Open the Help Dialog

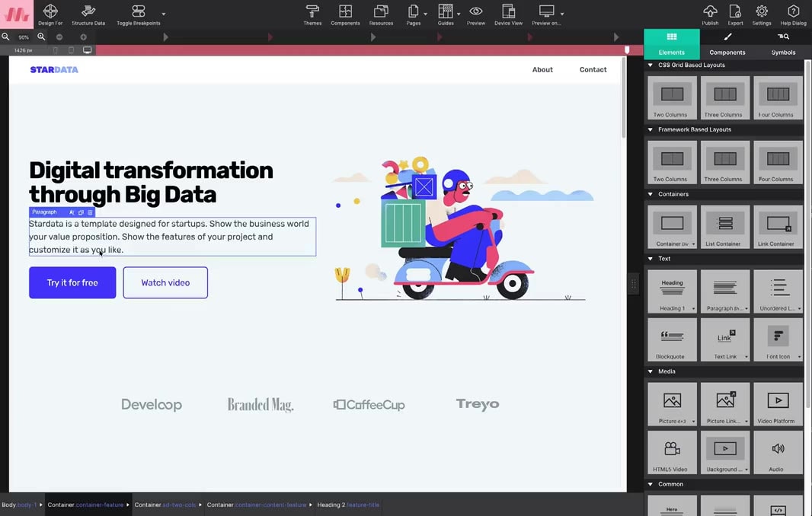[793, 14]
